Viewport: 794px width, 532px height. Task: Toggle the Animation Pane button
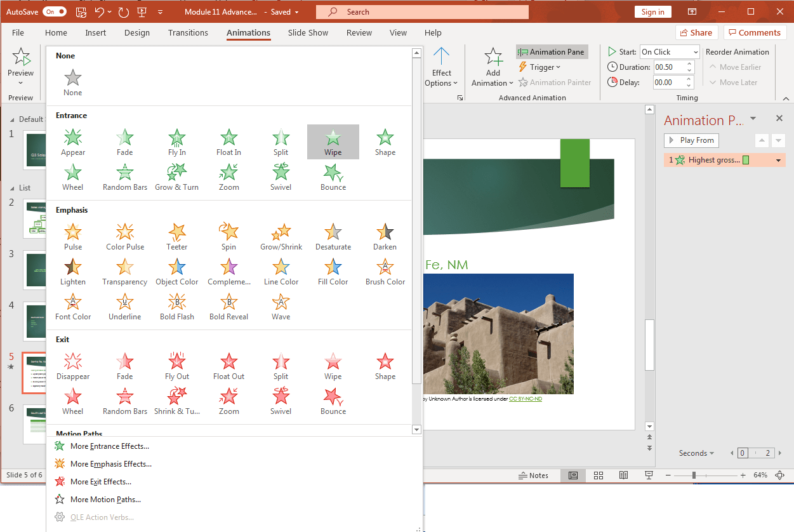pos(552,52)
